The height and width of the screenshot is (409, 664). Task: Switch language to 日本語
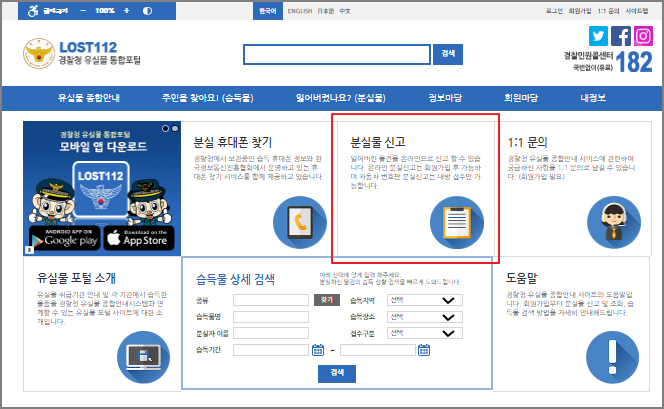[326, 11]
